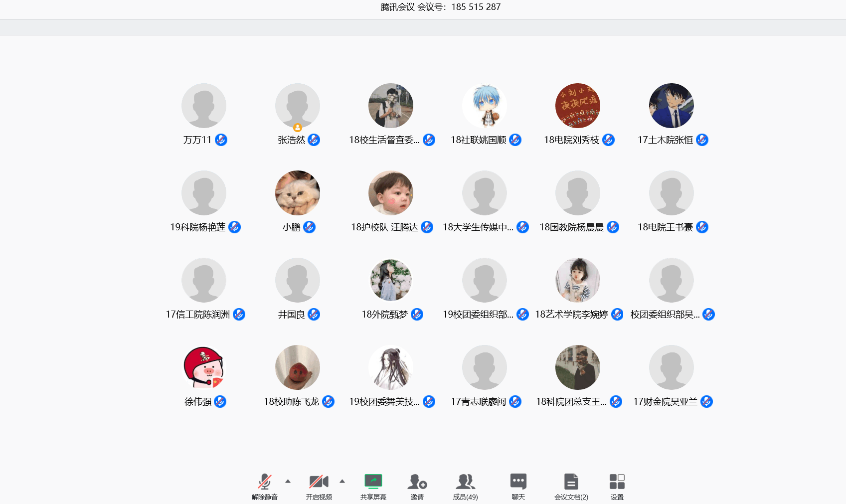This screenshot has height=504, width=846.
Task: Open the chat (聊天) panel
Action: [518, 482]
